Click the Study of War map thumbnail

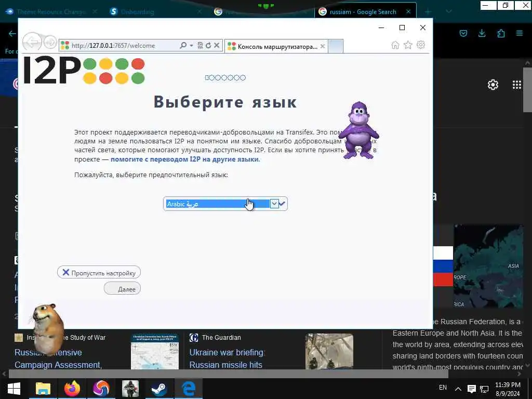(x=155, y=351)
